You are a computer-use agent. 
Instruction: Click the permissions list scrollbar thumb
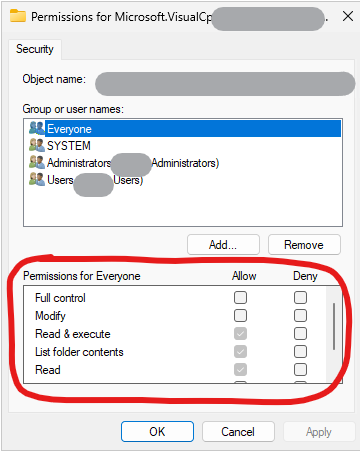pyautogui.click(x=334, y=326)
